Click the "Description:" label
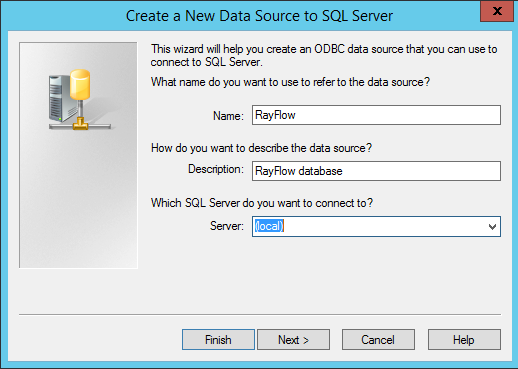518x369 pixels. [216, 169]
